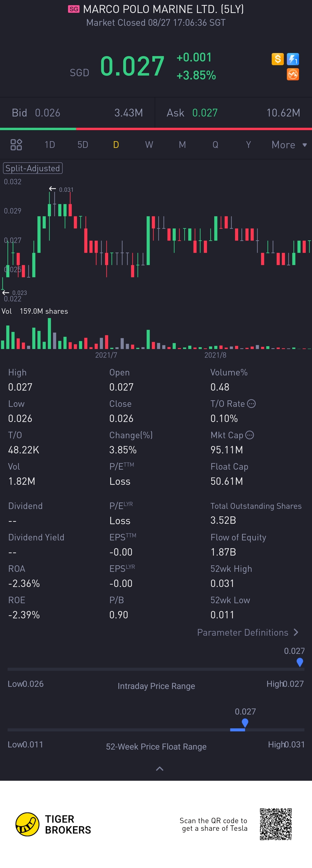
Task: Open the Parameter Definitions link
Action: (242, 632)
